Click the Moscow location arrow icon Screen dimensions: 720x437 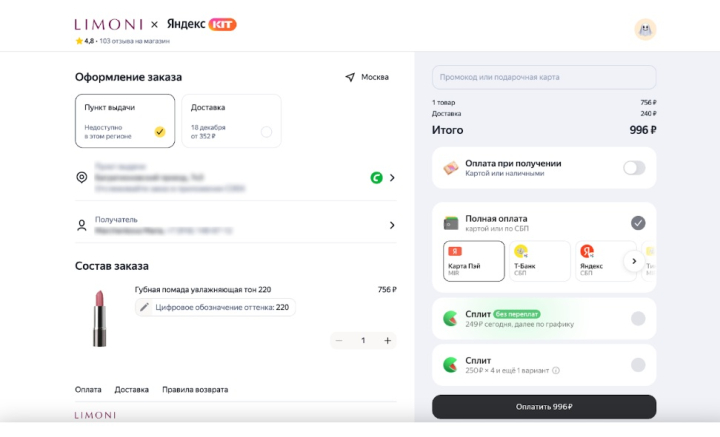click(350, 77)
